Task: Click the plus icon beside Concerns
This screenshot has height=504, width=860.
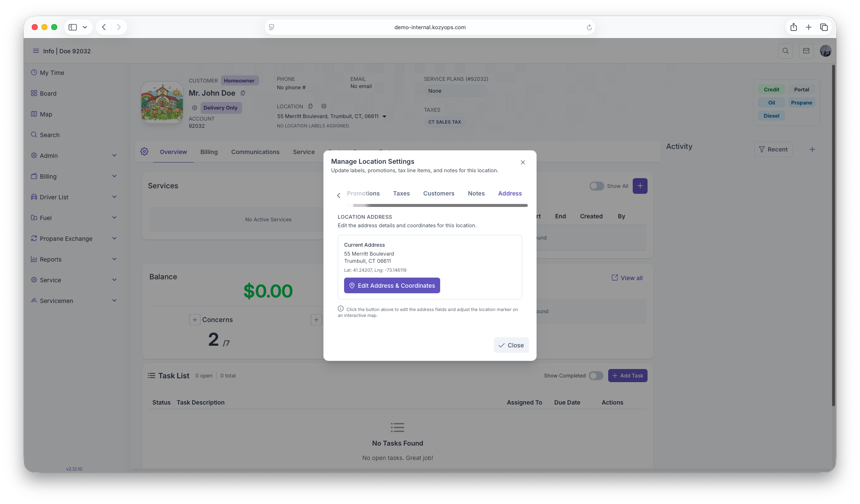Action: pyautogui.click(x=195, y=320)
